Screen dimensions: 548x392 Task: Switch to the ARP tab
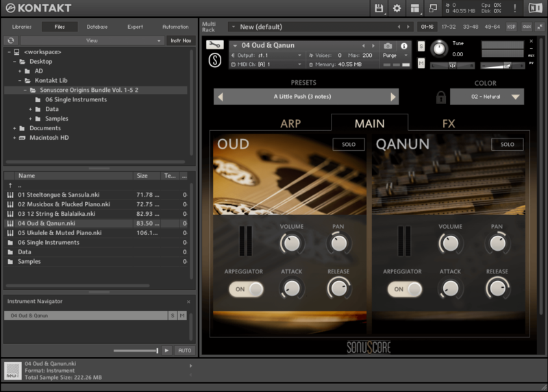(x=291, y=124)
